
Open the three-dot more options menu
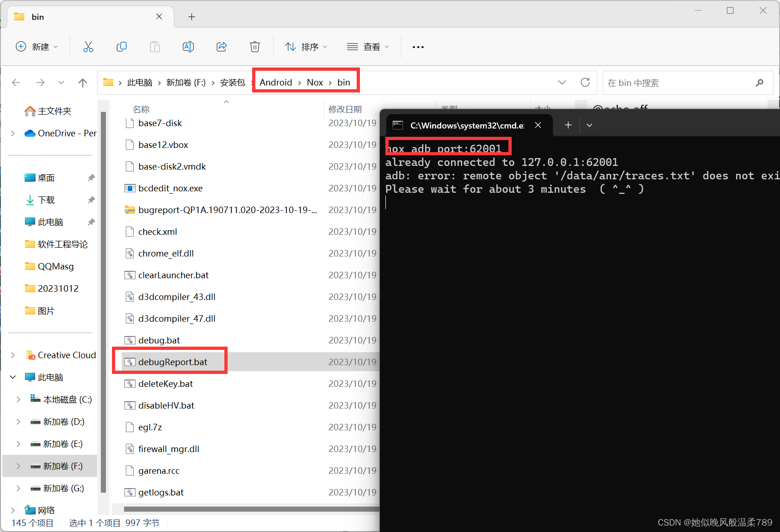pos(418,47)
